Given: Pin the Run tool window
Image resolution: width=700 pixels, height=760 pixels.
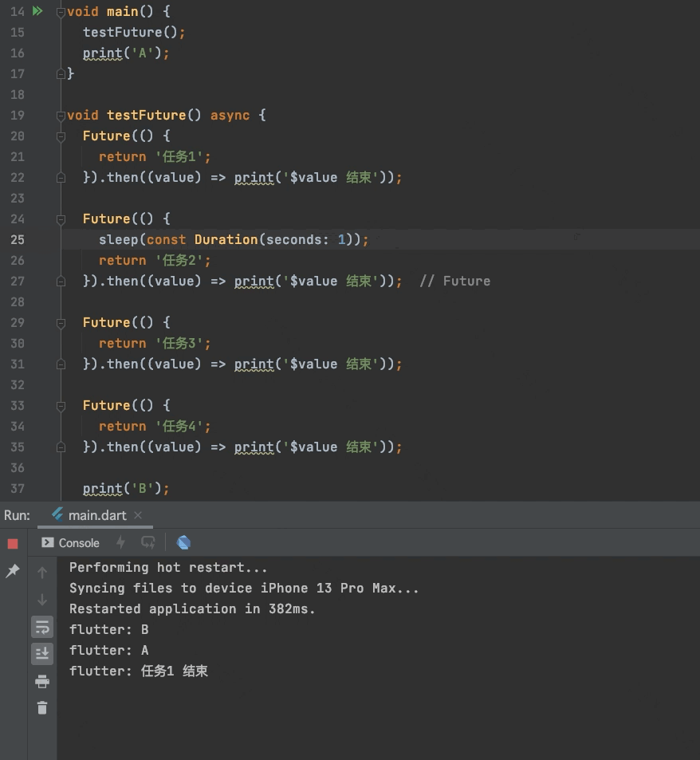Looking at the screenshot, I should pyautogui.click(x=12, y=571).
